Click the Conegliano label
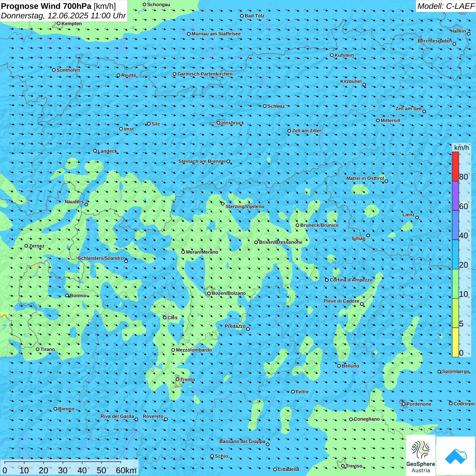The image size is (476, 476). pos(367,419)
